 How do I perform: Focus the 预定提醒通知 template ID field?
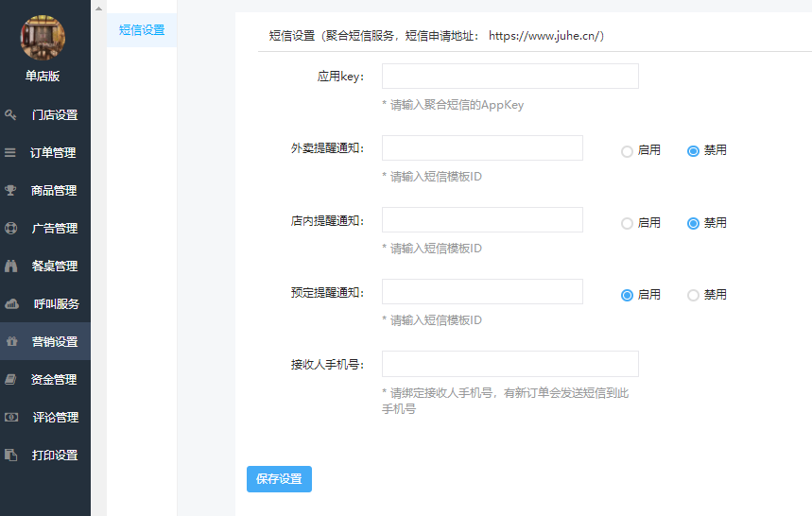coord(482,292)
